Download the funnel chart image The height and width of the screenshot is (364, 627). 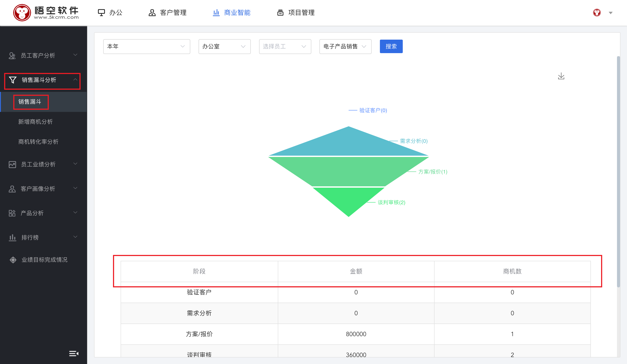coord(561,76)
